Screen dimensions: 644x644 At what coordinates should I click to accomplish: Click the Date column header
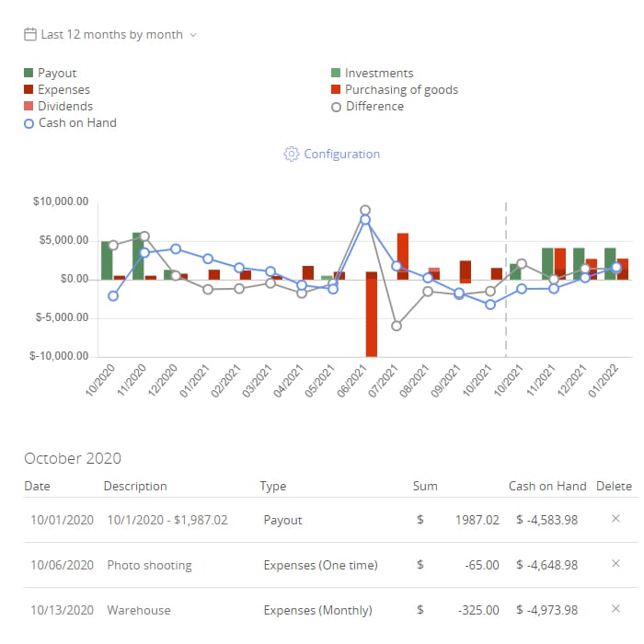click(37, 486)
